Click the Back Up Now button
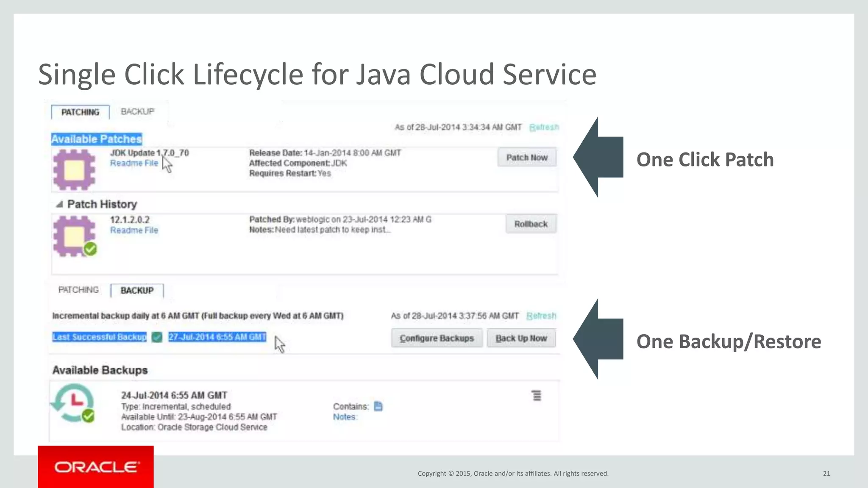The height and width of the screenshot is (488, 868). [x=521, y=338]
